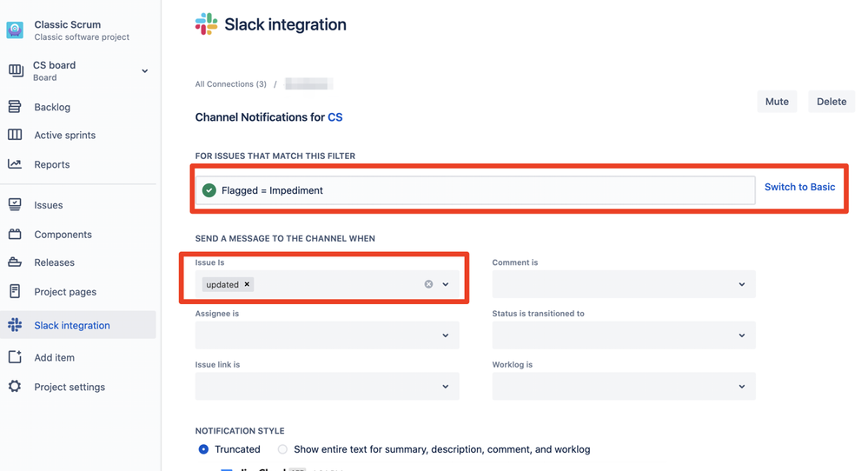Expand the CS board switcher chevron
The height and width of the screenshot is (471, 868).
point(144,71)
